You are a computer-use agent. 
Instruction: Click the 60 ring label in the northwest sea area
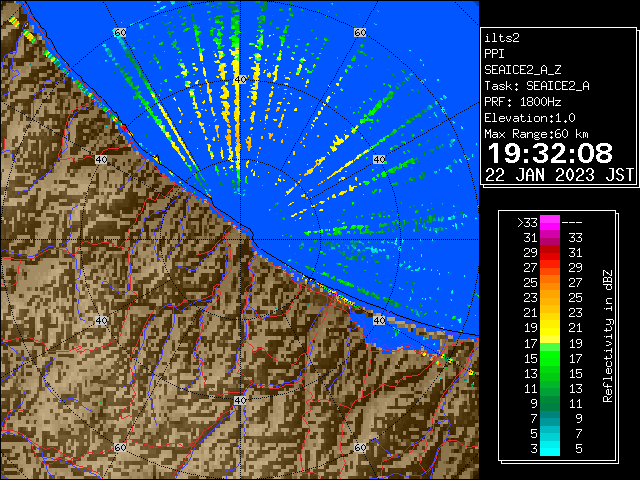pyautogui.click(x=120, y=32)
